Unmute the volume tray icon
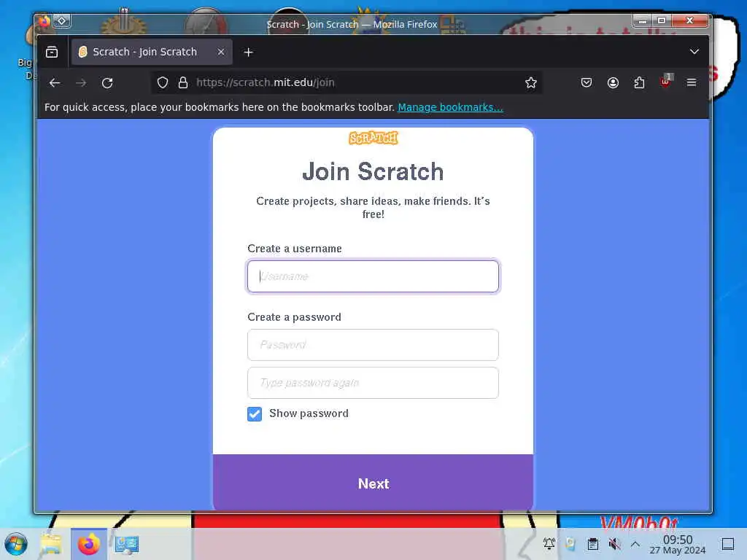This screenshot has height=560, width=747. coord(614,543)
